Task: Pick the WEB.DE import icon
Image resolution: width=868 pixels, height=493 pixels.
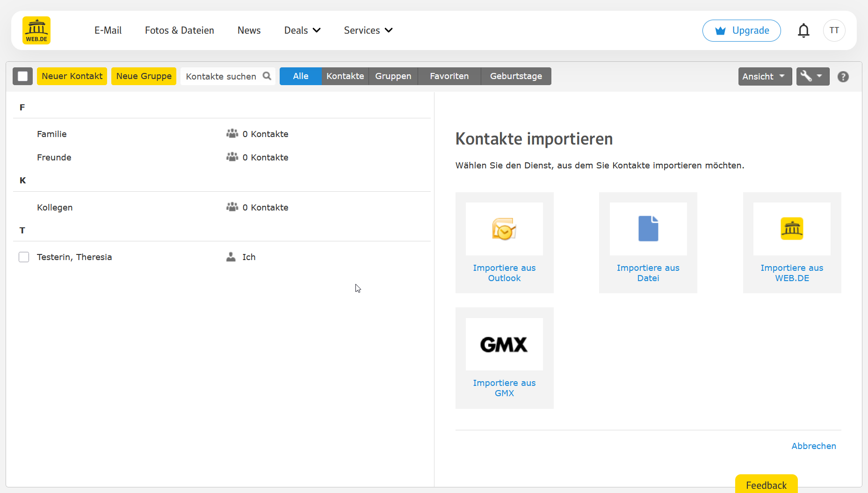Action: pos(792,229)
